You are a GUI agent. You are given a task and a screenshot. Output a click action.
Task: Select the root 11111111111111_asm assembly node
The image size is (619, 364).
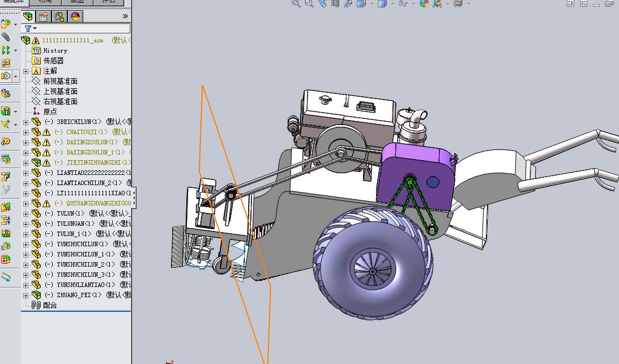pos(72,40)
